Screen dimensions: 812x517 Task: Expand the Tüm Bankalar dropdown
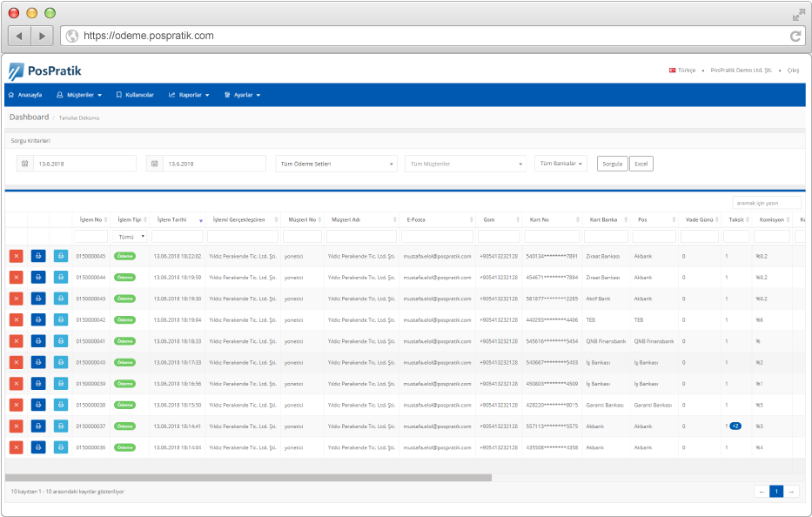(560, 163)
